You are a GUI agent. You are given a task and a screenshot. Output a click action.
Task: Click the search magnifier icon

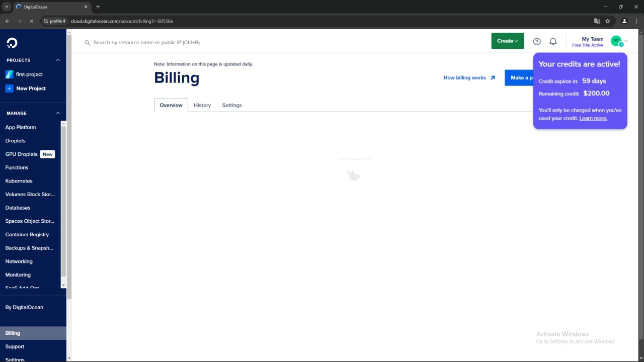tap(88, 42)
